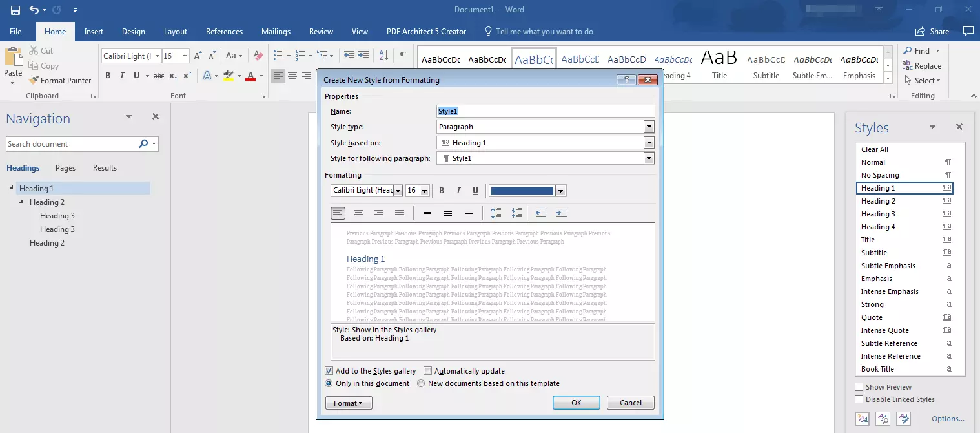Open Style for following paragraph dropdown
This screenshot has height=433, width=980.
click(x=649, y=158)
